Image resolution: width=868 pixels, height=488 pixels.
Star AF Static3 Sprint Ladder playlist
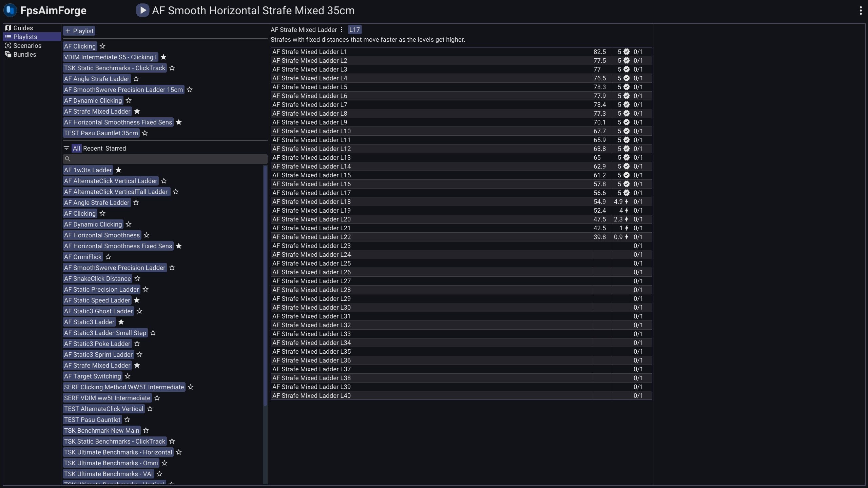point(139,354)
